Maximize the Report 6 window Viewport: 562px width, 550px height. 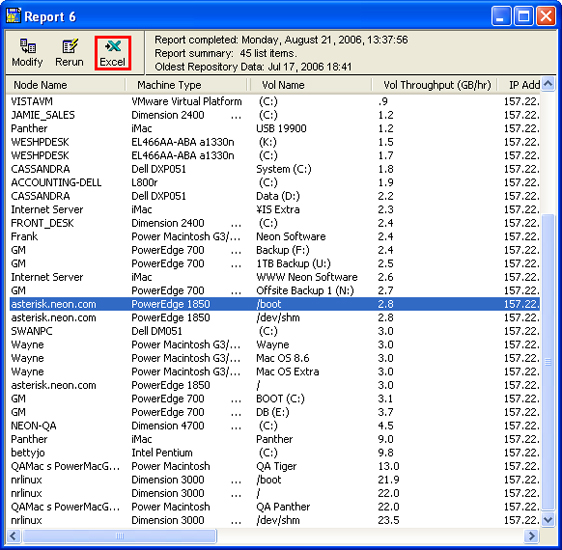[x=524, y=16]
